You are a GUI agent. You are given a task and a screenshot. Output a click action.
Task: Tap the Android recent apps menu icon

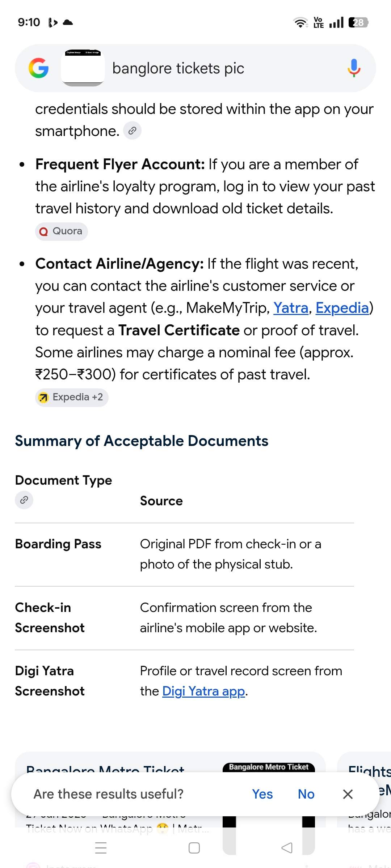(x=101, y=848)
